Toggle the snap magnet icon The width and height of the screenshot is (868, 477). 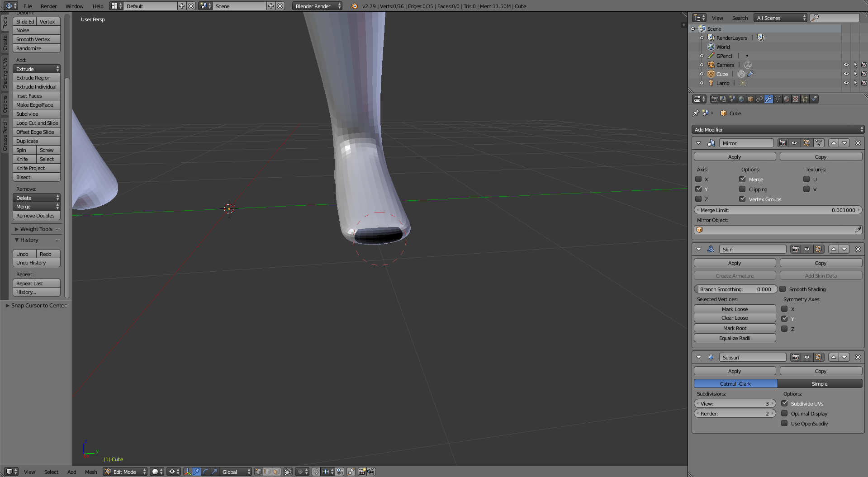[316, 472]
